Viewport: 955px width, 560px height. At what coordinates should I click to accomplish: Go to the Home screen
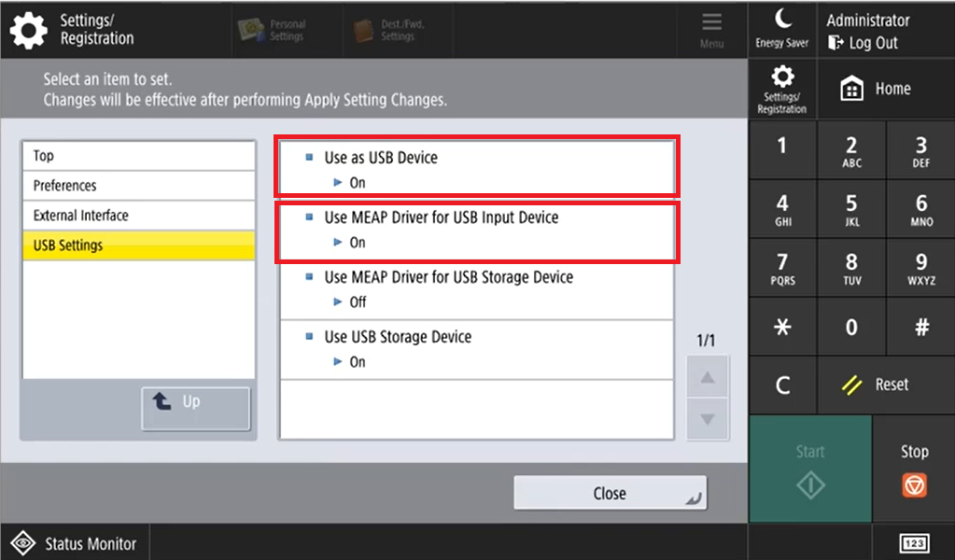click(876, 89)
